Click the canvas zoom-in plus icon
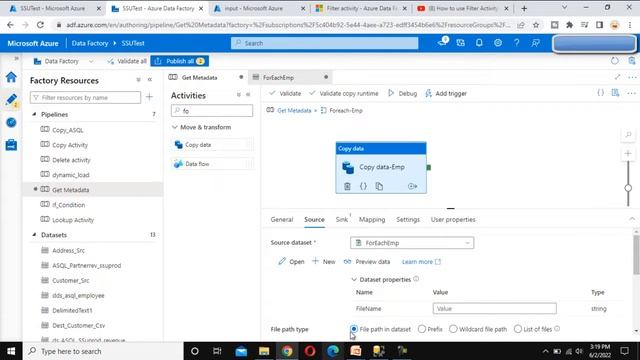Screen dimensions: 640x360 click(628, 154)
